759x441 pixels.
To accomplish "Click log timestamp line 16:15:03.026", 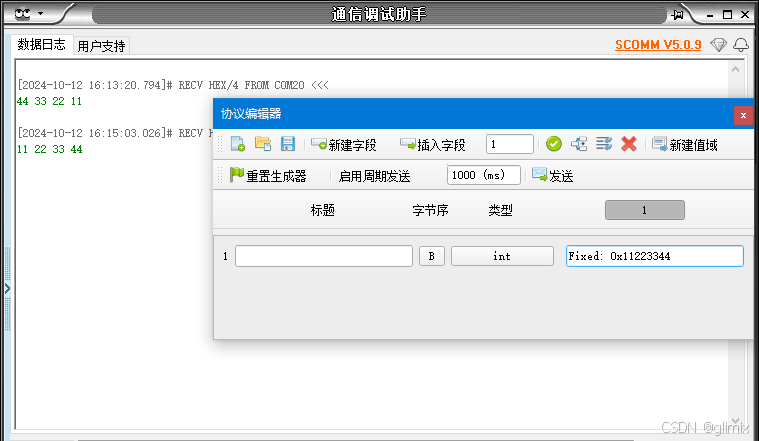I will pyautogui.click(x=115, y=133).
